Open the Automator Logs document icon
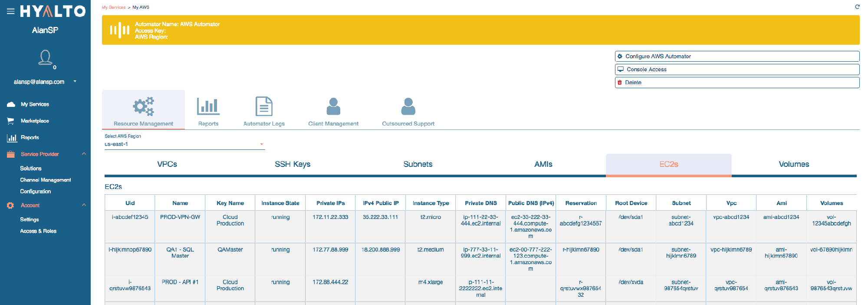868x305 pixels. (x=264, y=106)
